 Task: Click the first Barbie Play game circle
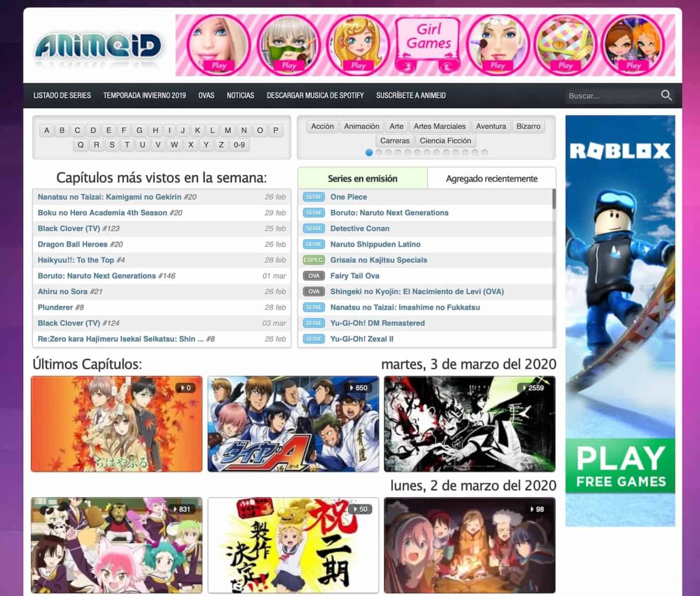218,45
